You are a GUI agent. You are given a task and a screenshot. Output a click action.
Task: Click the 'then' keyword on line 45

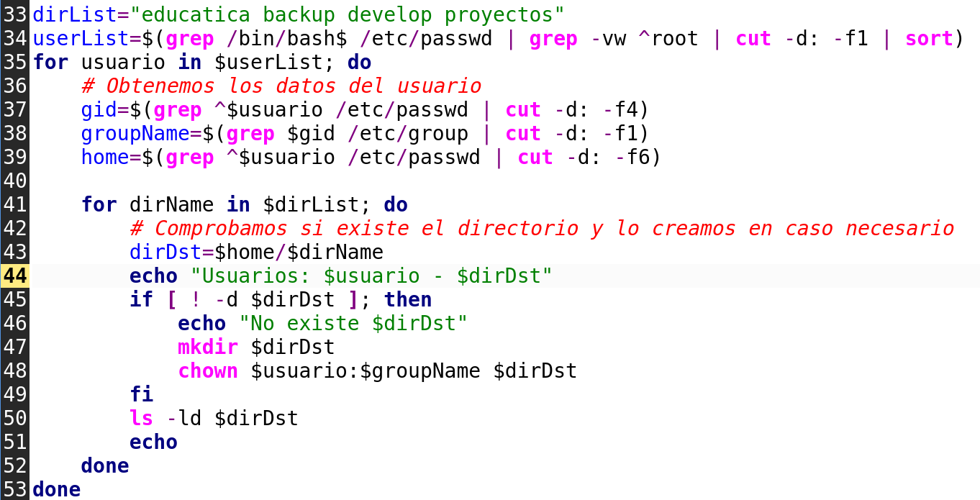(x=408, y=299)
